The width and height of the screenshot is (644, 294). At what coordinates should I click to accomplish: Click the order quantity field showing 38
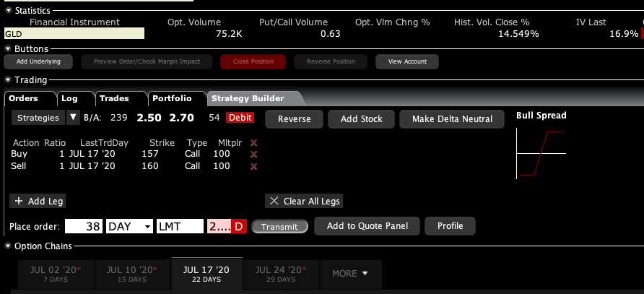[x=84, y=226]
